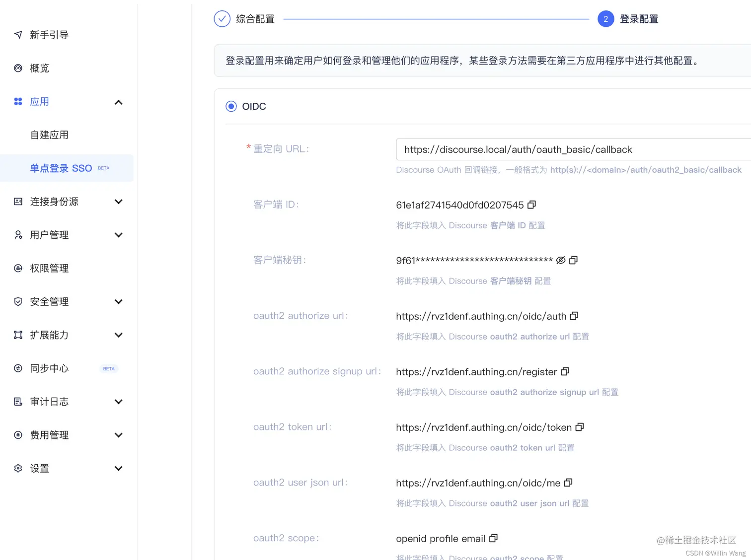Click the 同步中心 sync center icon

tap(18, 368)
